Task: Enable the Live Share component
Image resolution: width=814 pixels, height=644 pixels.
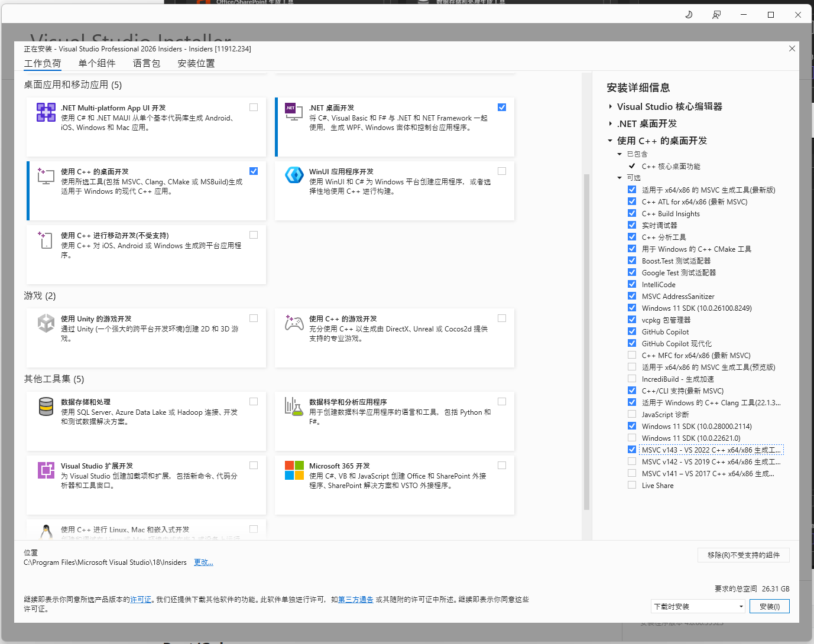Action: coord(632,485)
